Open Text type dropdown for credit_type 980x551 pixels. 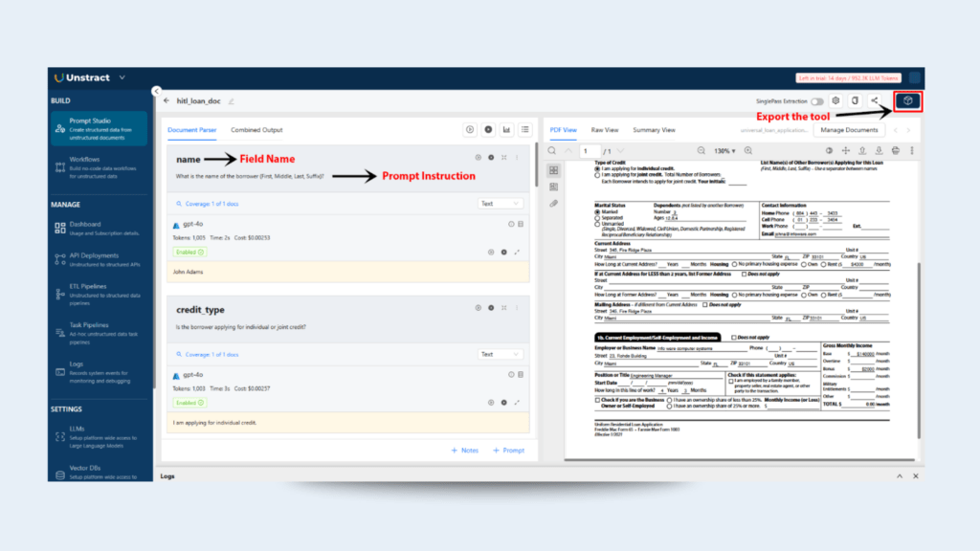501,354
